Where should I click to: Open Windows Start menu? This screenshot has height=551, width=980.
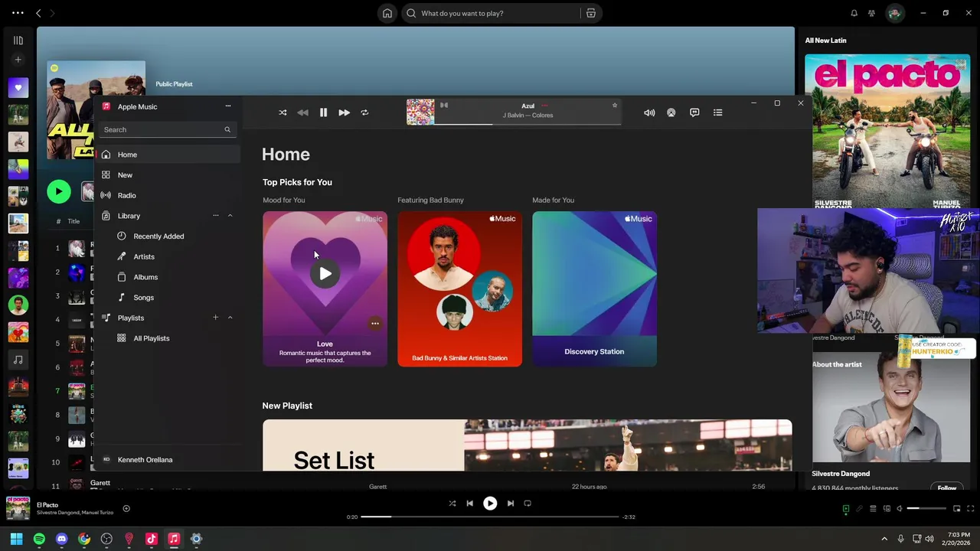coord(16,539)
